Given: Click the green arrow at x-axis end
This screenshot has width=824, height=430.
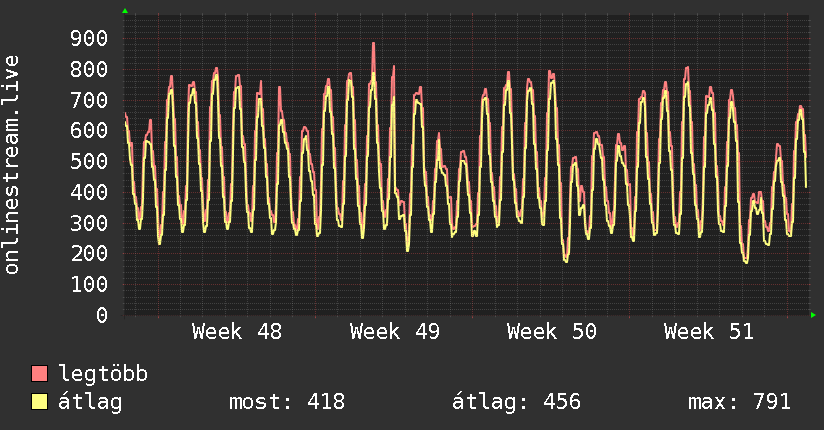Looking at the screenshot, I should click(x=813, y=315).
